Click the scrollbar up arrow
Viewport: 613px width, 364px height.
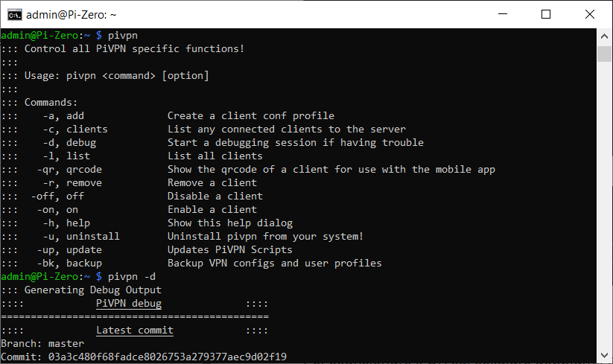605,35
